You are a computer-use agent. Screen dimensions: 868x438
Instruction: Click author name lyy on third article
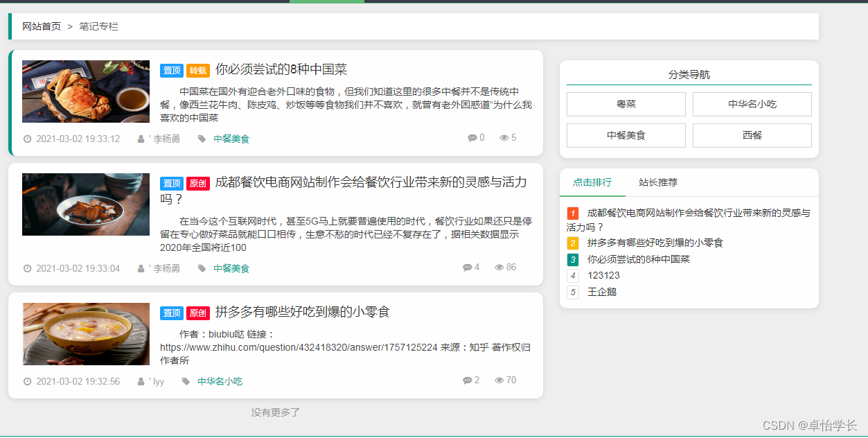click(x=159, y=382)
